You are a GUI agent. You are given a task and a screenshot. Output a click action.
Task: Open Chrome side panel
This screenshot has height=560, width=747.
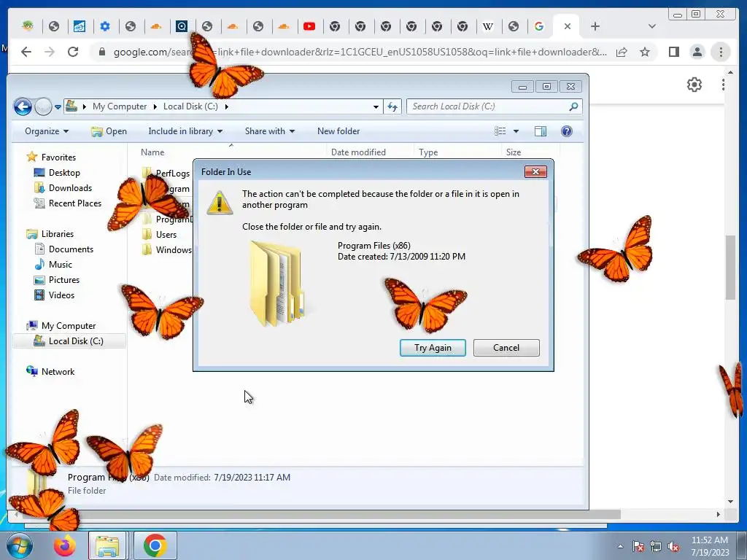pyautogui.click(x=673, y=52)
